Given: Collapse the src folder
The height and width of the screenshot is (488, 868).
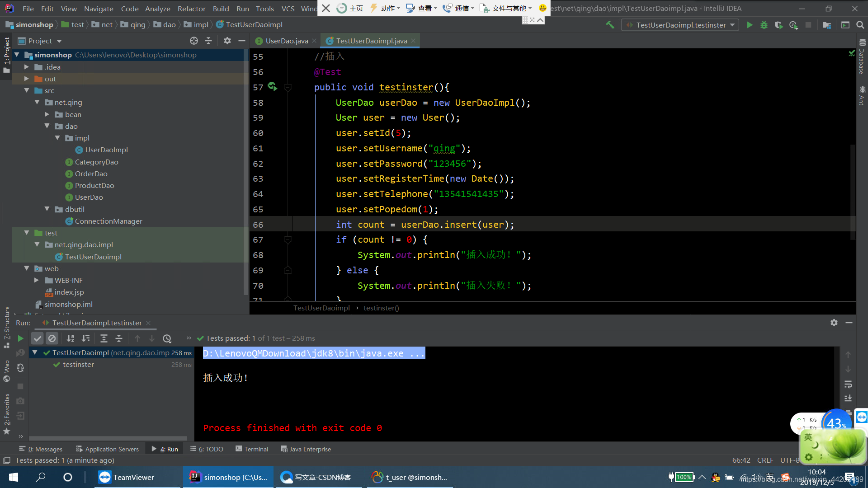Looking at the screenshot, I should point(27,90).
